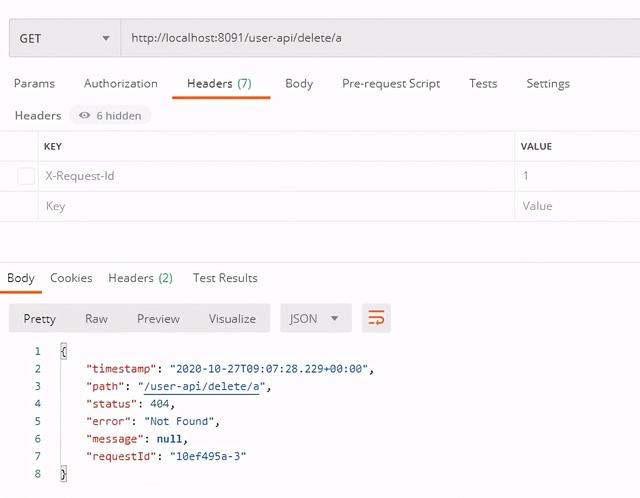Click the empty Key placeholder field
Screen dimensions: 640x498
[x=276, y=206]
